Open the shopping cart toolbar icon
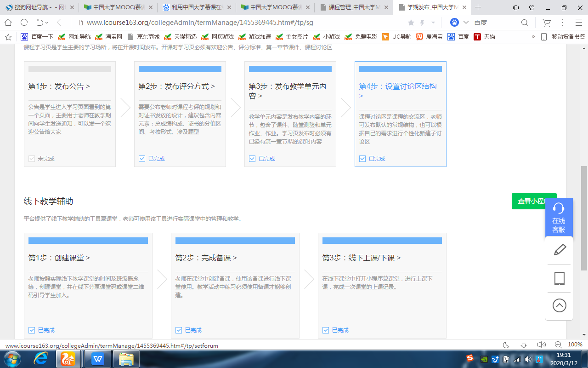Screen dimensions: 588x368 [x=546, y=23]
